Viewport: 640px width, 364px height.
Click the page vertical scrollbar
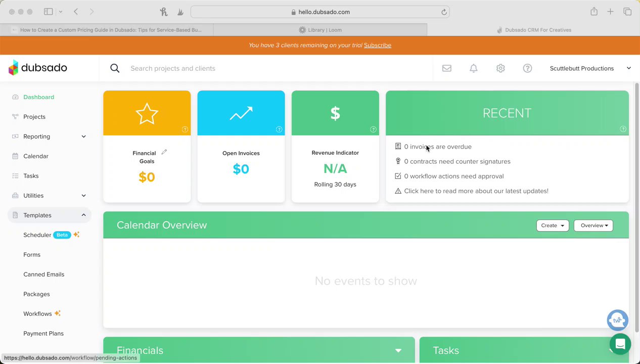click(637, 207)
